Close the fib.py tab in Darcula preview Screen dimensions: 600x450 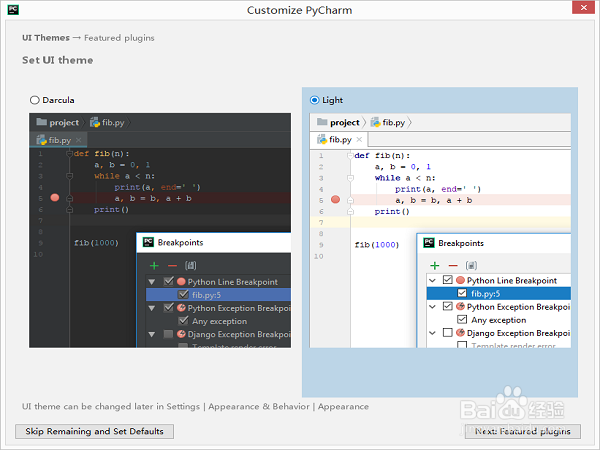point(78,140)
